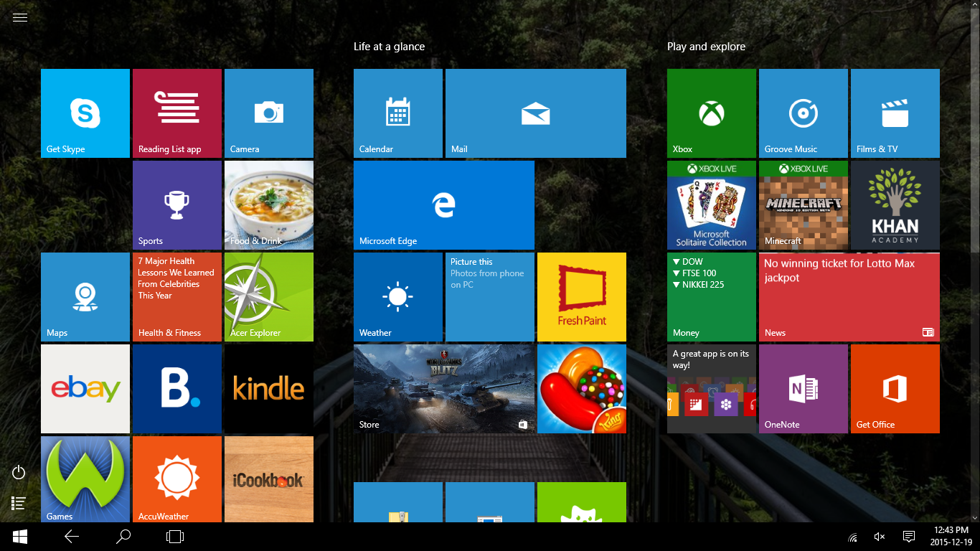Open the Groove Music tile
The width and height of the screenshot is (980, 551).
(804, 113)
